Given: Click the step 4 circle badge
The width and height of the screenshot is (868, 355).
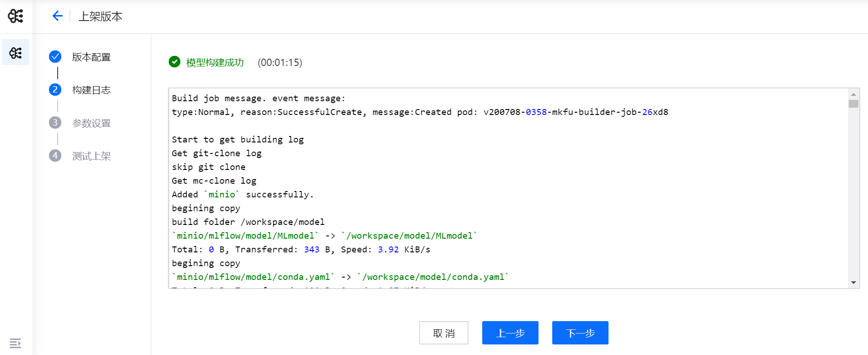Looking at the screenshot, I should pos(55,155).
